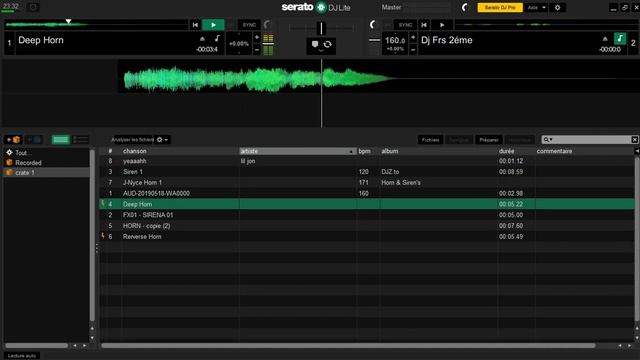The height and width of the screenshot is (360, 640).
Task: Switch to simple list library view
Action: click(x=60, y=140)
